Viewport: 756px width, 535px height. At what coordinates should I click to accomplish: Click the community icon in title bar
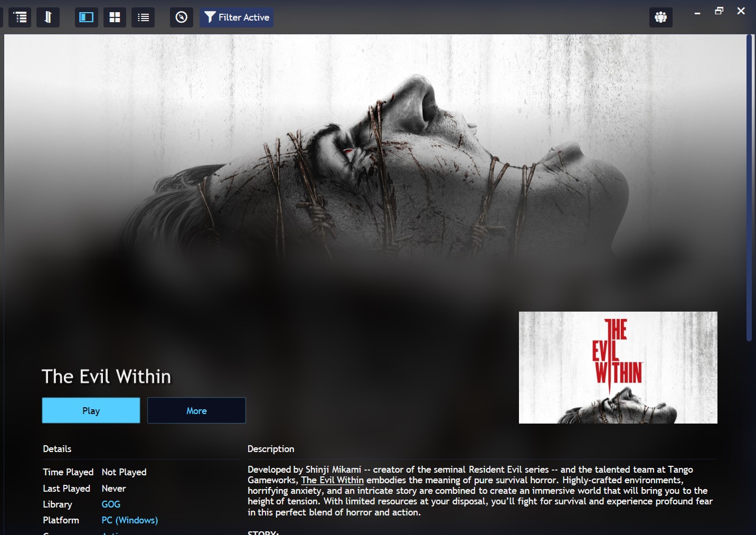pyautogui.click(x=660, y=17)
